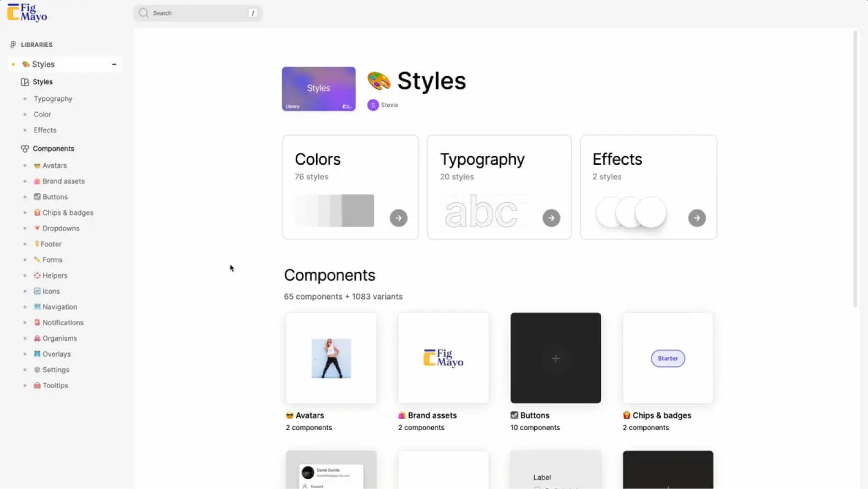868x489 pixels.
Task: Click the arrow button on Typography card
Action: pyautogui.click(x=551, y=218)
